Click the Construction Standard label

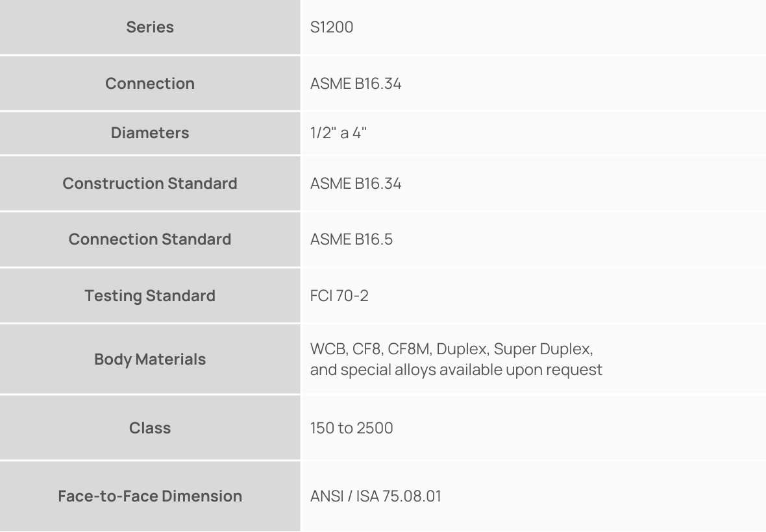pos(150,184)
